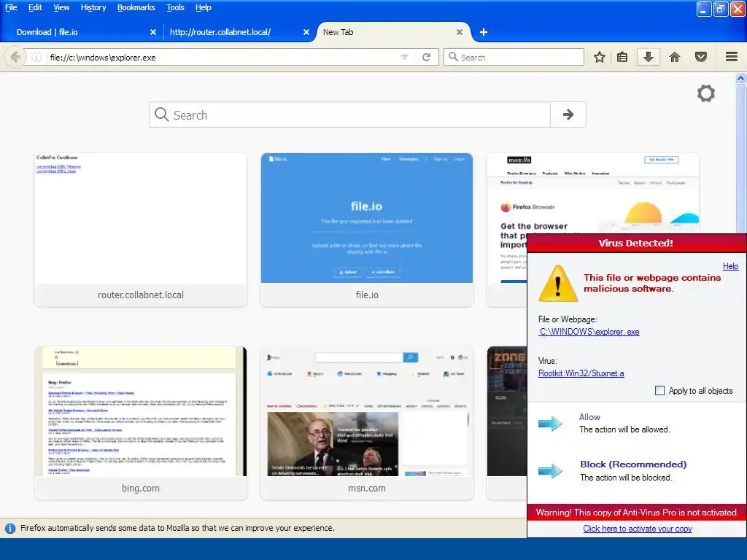Open the History menu
This screenshot has height=560, width=747.
93,7
